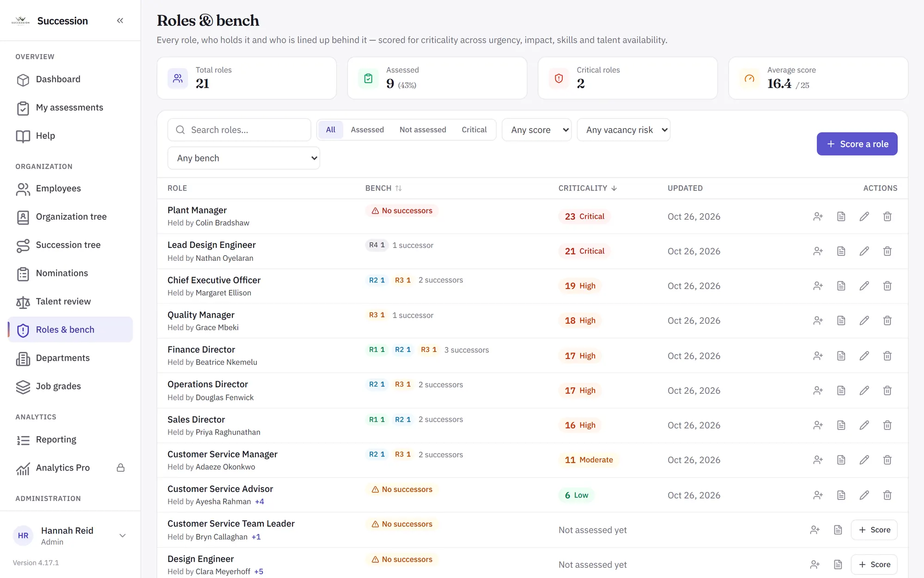
Task: Sort by the Bench column header
Action: 383,188
